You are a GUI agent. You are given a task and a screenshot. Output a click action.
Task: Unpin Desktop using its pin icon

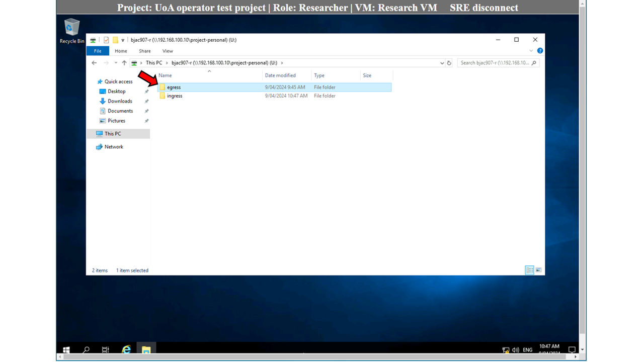146,92
